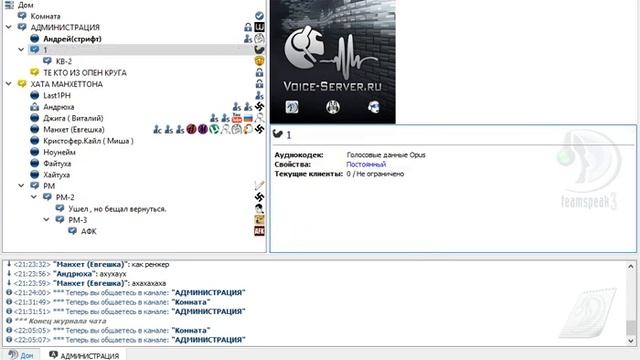Switch to the Дом chat tab

(x=21, y=355)
